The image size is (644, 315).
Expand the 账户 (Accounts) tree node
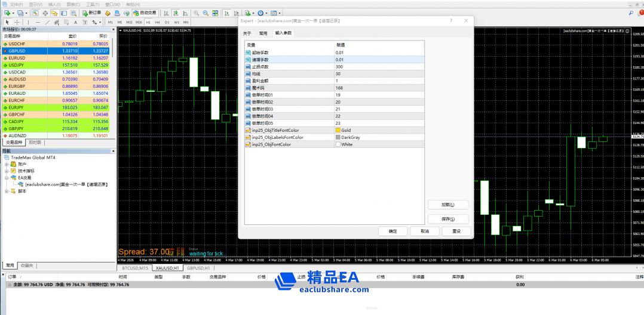[7, 164]
